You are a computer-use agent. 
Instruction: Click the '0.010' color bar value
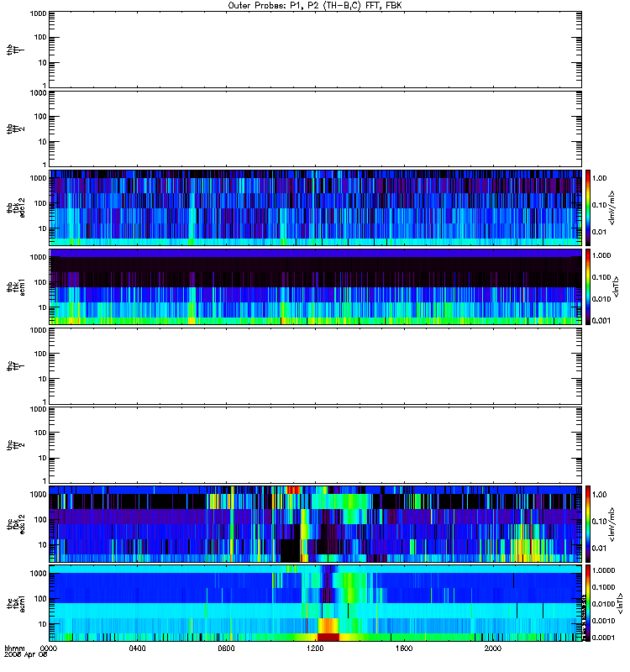(601, 299)
